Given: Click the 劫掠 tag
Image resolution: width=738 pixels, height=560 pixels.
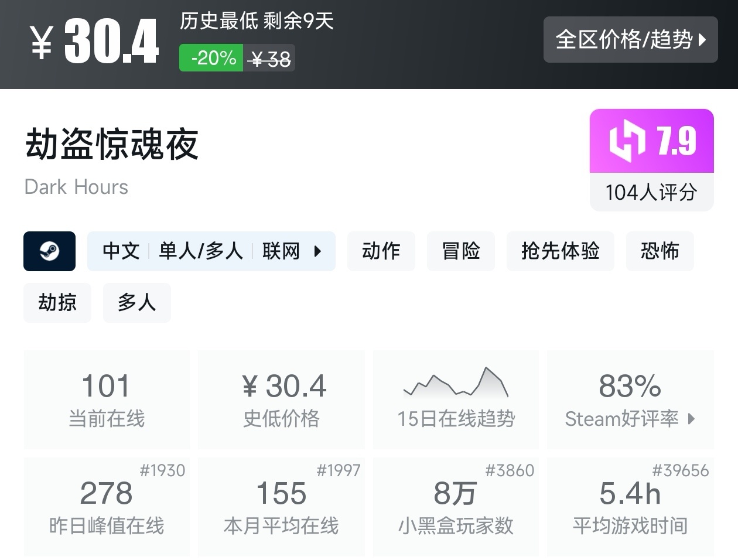Looking at the screenshot, I should [x=57, y=303].
